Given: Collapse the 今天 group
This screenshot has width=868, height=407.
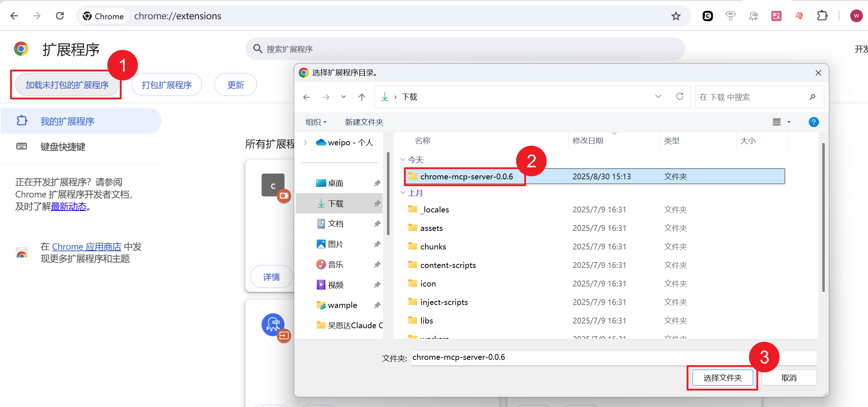Looking at the screenshot, I should 403,160.
